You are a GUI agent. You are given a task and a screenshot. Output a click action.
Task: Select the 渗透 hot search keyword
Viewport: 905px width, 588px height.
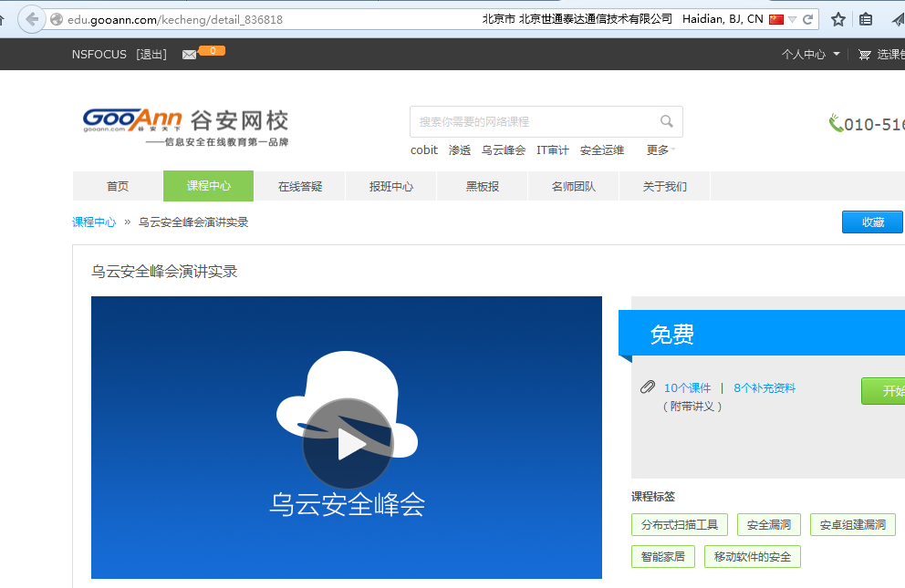tap(460, 150)
